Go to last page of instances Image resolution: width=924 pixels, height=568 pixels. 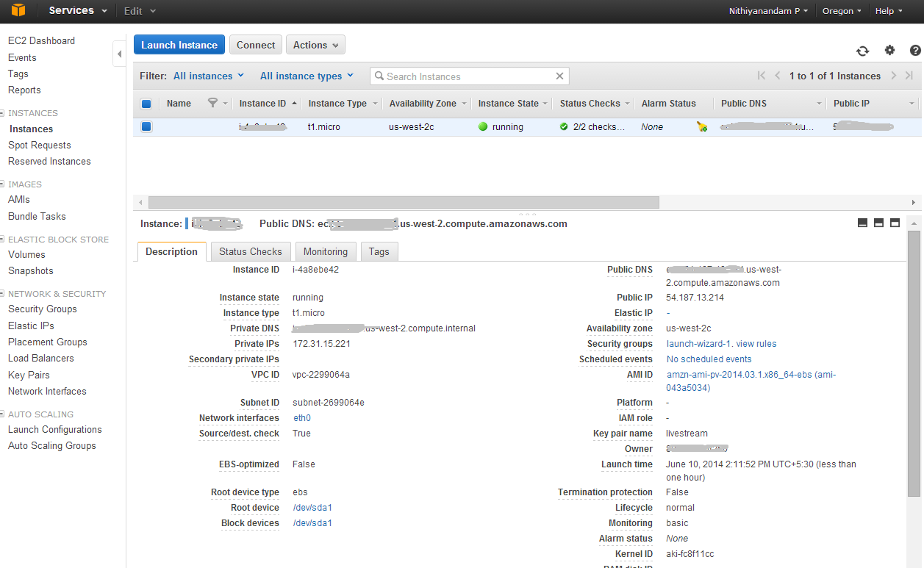pos(909,76)
